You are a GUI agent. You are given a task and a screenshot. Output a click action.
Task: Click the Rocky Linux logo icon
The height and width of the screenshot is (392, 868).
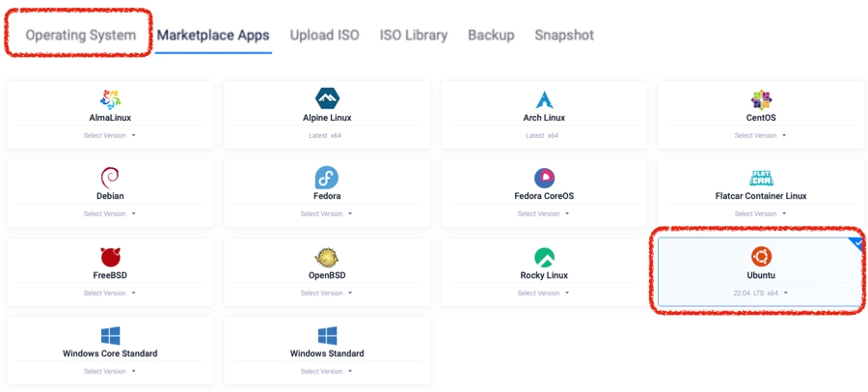tap(544, 257)
